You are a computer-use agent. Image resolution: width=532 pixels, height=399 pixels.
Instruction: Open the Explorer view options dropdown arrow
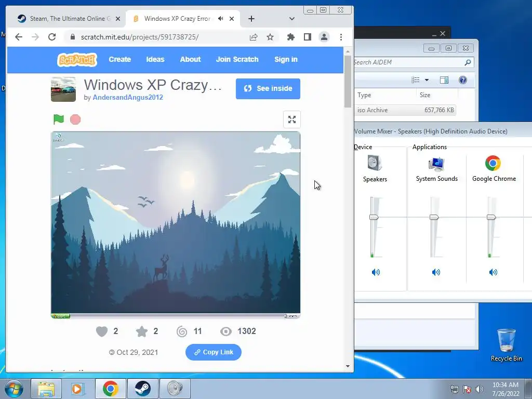427,80
